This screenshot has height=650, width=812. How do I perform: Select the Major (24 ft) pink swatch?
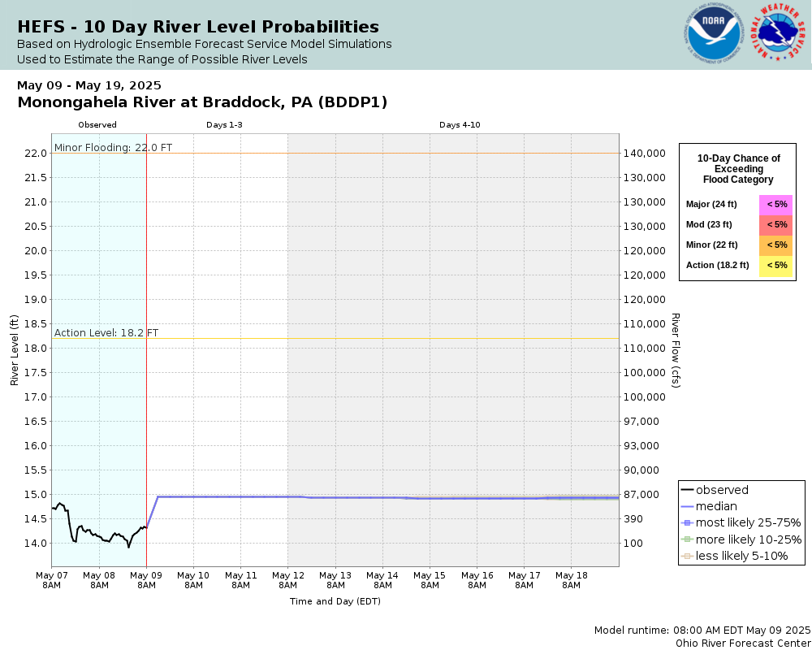pyautogui.click(x=775, y=204)
